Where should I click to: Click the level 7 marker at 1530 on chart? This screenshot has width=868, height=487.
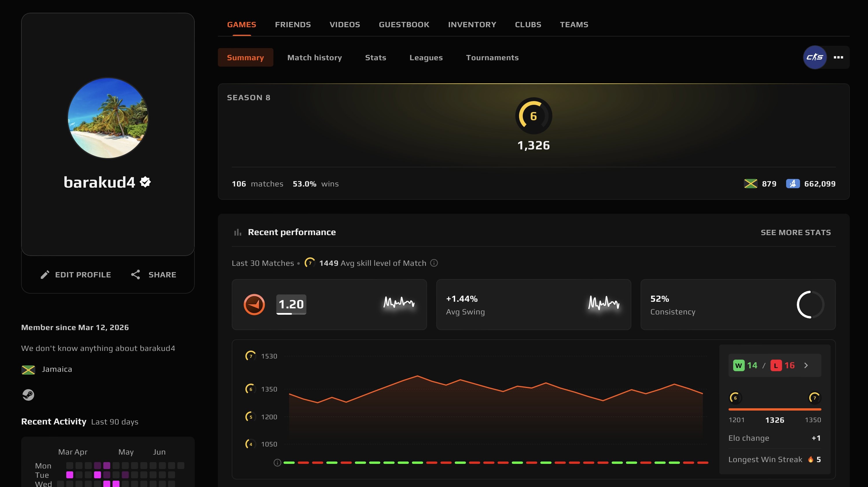pos(250,356)
